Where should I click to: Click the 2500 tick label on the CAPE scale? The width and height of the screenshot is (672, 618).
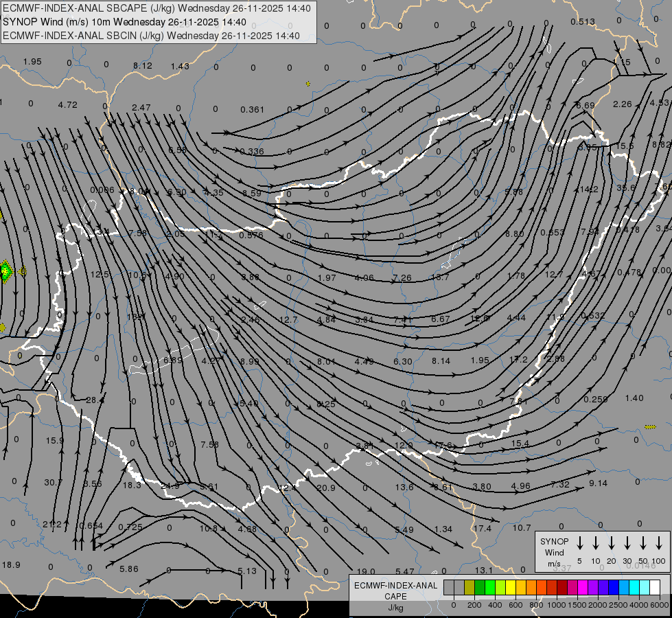(x=618, y=605)
